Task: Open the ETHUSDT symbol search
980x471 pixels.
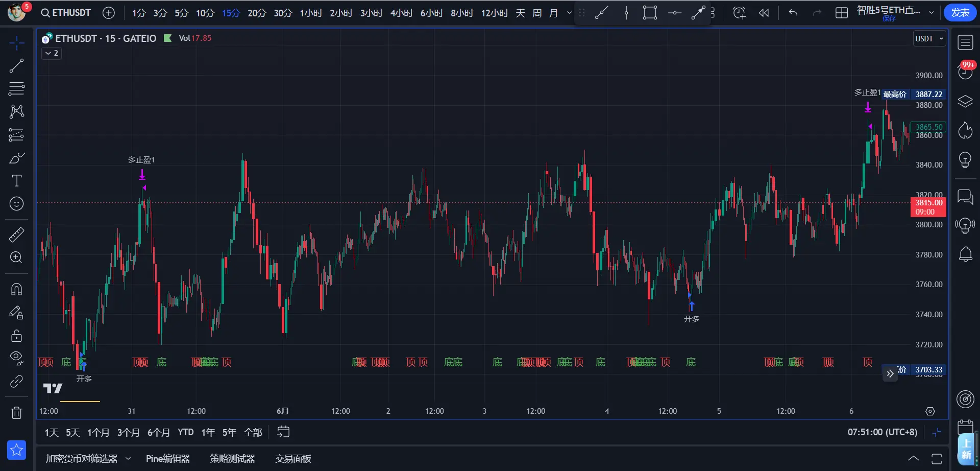Action: (66, 13)
